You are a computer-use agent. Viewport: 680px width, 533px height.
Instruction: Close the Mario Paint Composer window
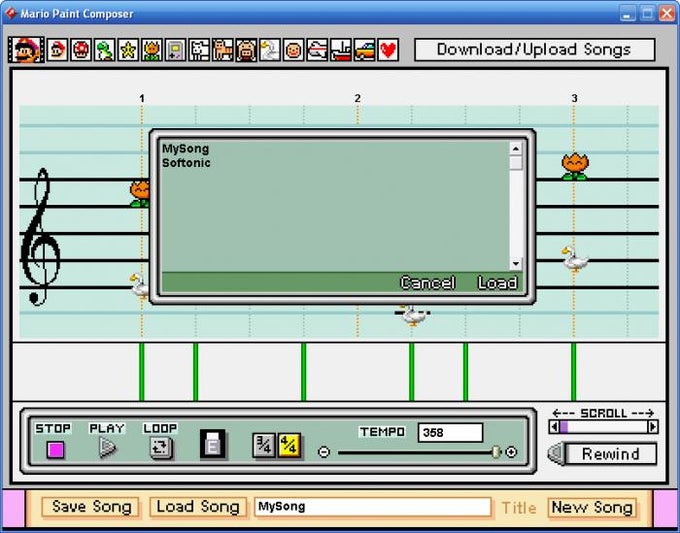[667, 13]
